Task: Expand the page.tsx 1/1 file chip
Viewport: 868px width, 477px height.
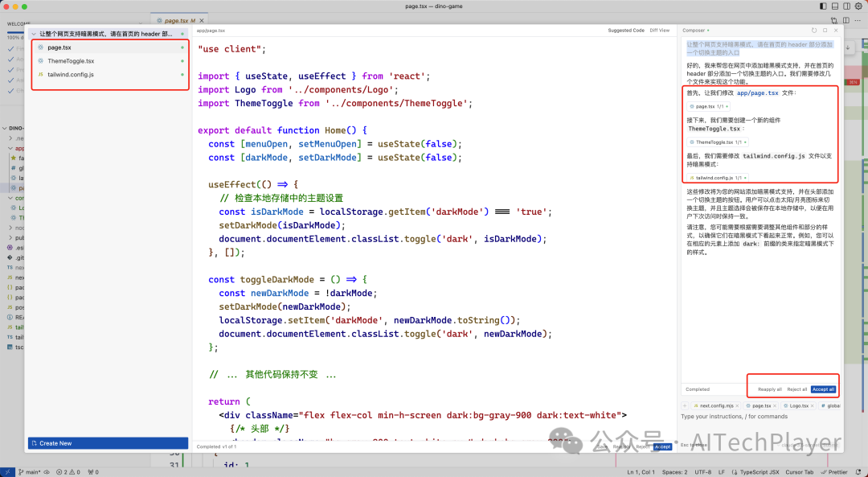Action: coord(708,106)
